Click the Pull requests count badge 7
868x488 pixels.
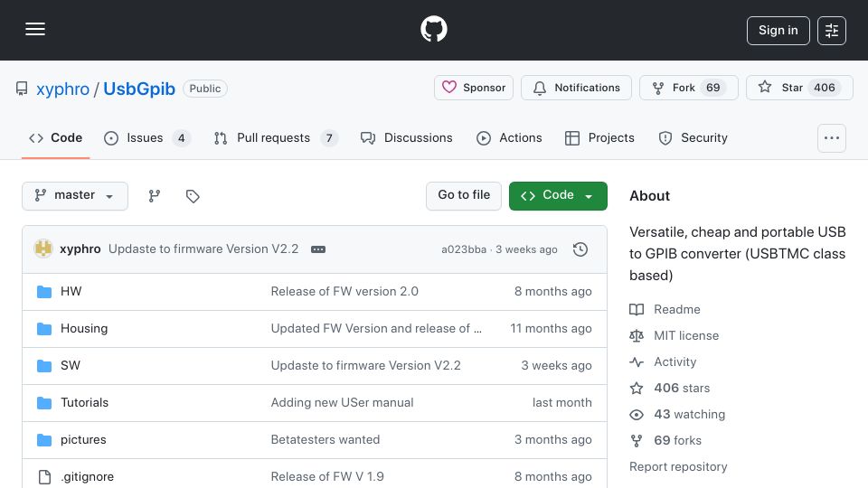tap(329, 138)
